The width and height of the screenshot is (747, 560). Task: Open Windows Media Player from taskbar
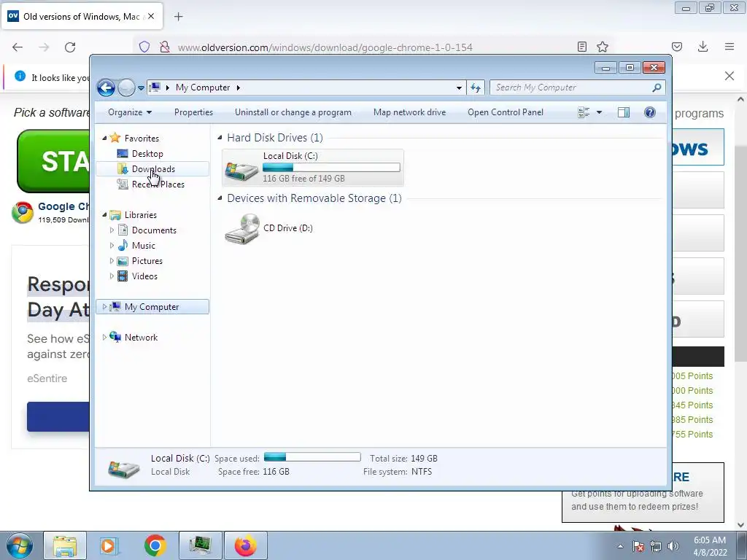coord(108,545)
